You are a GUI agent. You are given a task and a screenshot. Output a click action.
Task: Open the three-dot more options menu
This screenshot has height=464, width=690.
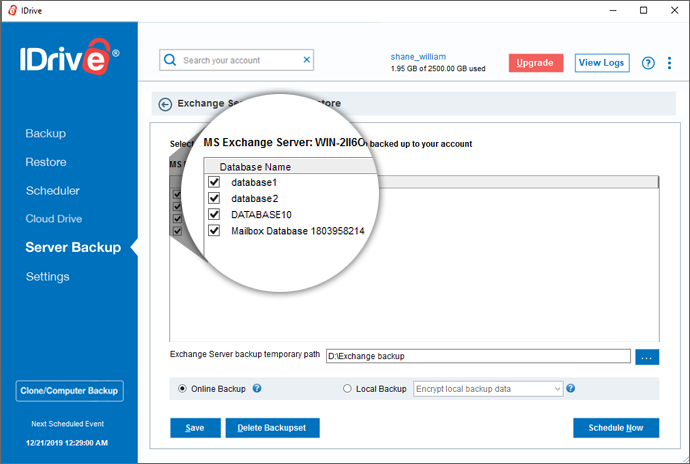pos(669,63)
